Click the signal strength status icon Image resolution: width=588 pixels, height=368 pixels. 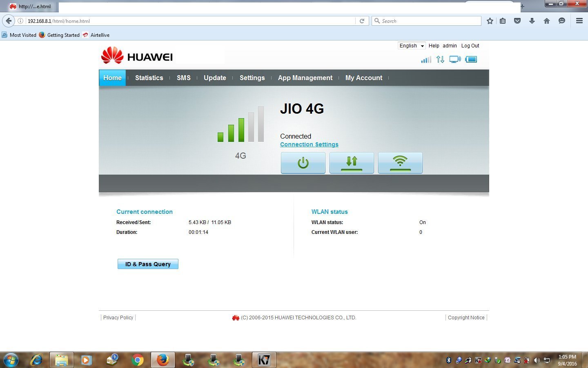(x=426, y=60)
